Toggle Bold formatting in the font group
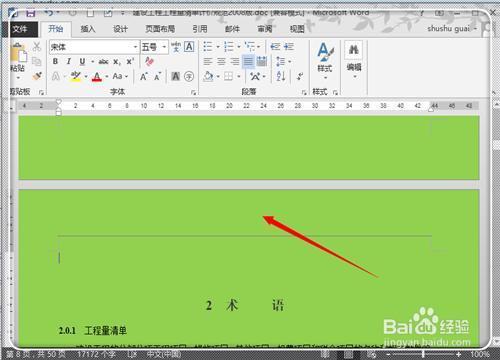500x360 pixels. coord(55,62)
